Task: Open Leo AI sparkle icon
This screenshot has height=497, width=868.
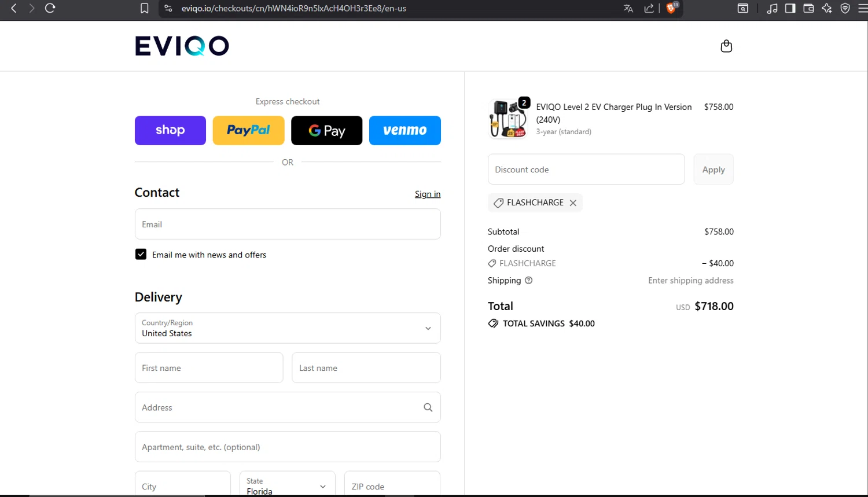Action: [827, 8]
